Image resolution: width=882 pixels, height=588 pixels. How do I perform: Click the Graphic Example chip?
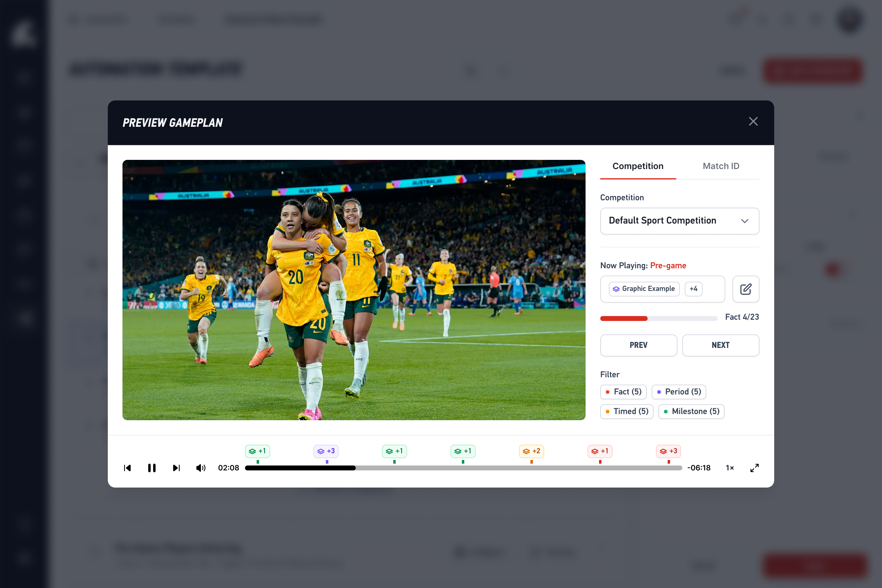pyautogui.click(x=644, y=289)
